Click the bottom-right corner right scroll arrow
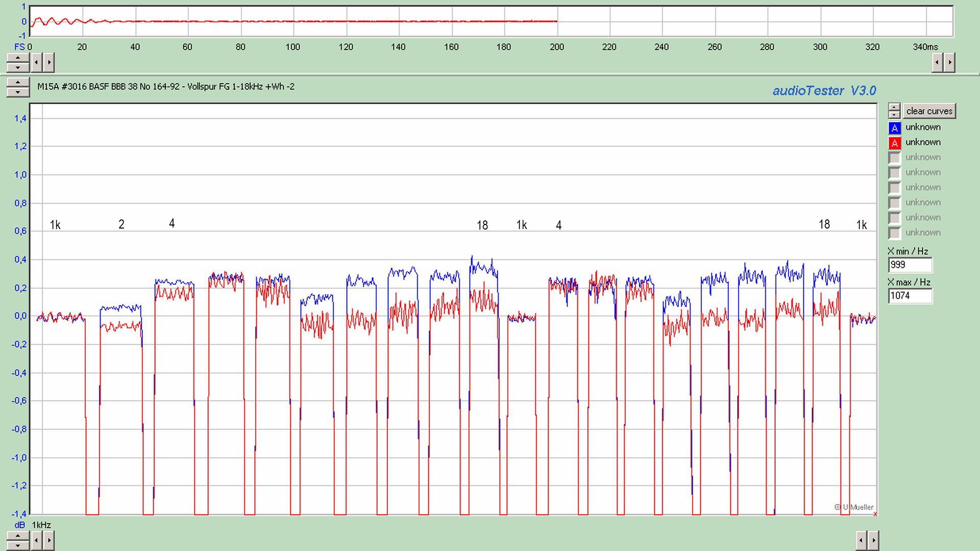Viewport: 980px width, 551px height. (873, 540)
